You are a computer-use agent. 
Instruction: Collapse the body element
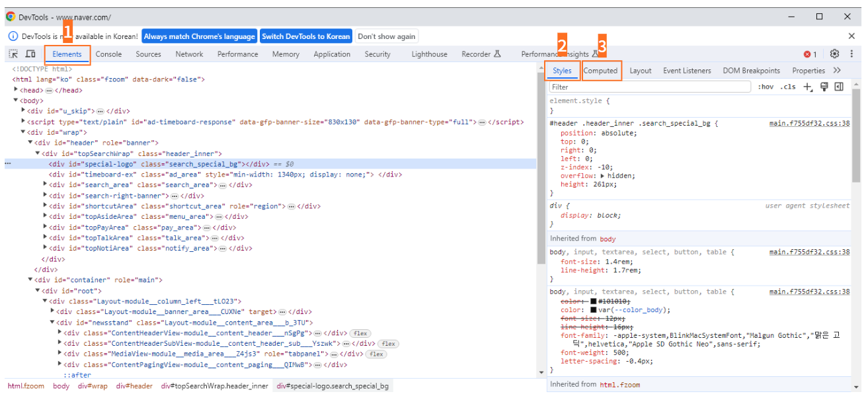16,100
